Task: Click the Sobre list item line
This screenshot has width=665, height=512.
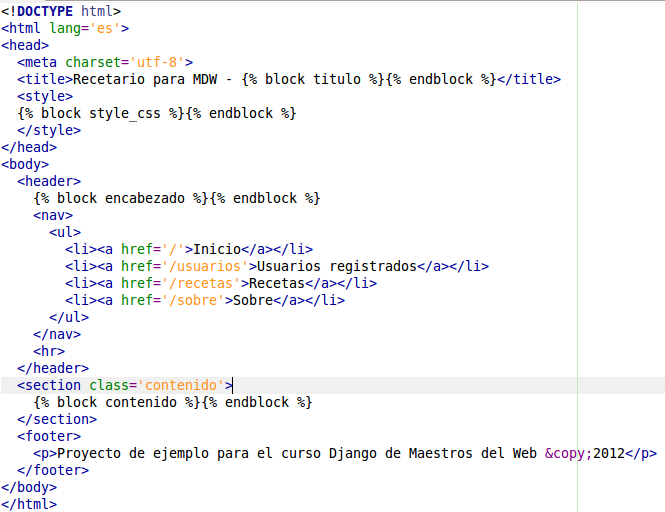Action: click(205, 300)
